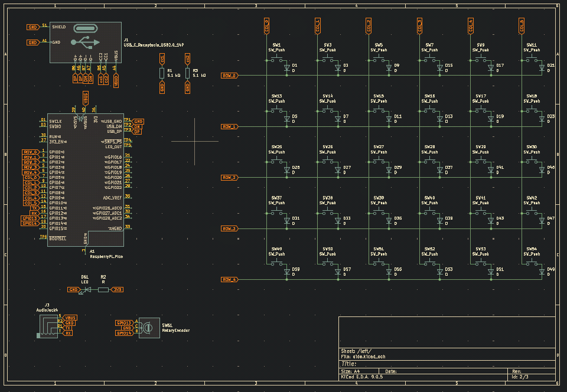
Task: Select resistor R1 5.1 kΩ symbol
Action: pyautogui.click(x=162, y=73)
